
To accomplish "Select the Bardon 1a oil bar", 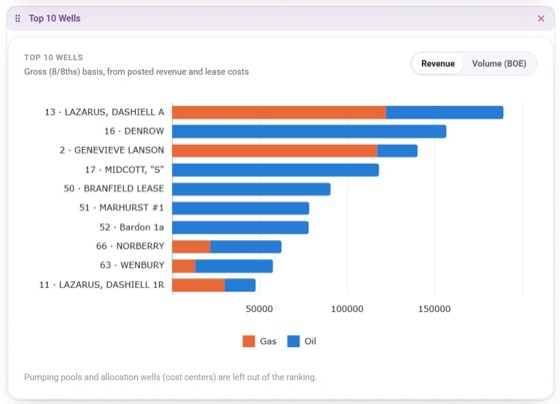I will [240, 227].
